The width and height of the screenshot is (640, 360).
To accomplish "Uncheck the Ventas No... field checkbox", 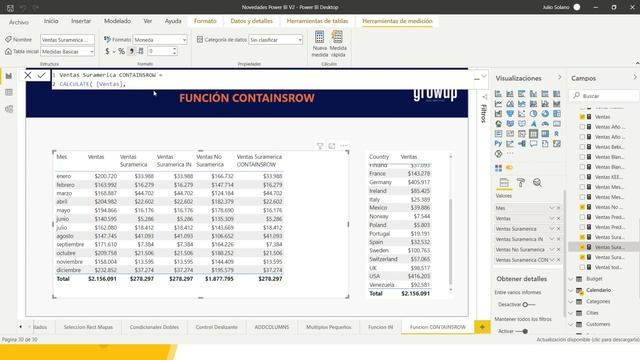I will (582, 207).
